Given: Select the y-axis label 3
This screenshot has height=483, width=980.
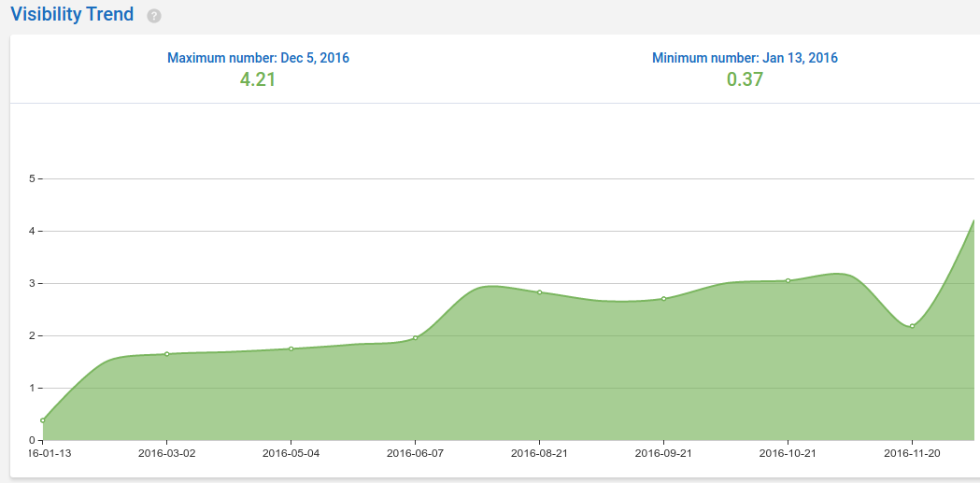Looking at the screenshot, I should 31,283.
